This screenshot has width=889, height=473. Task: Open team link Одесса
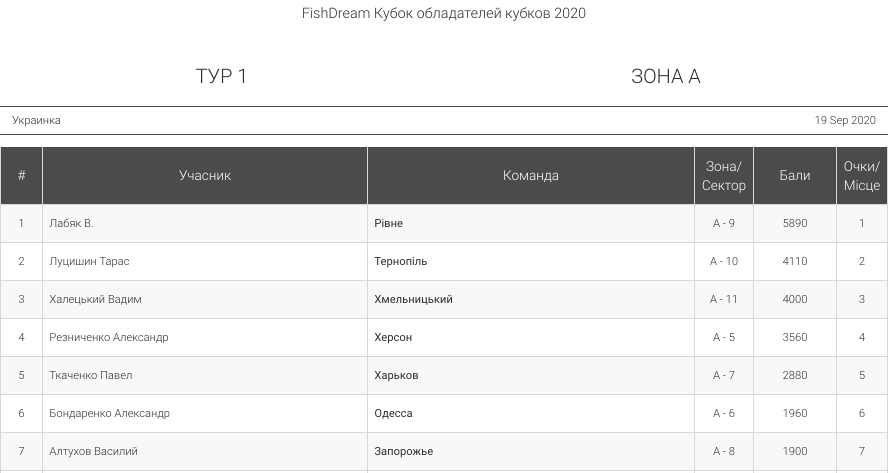click(x=393, y=413)
